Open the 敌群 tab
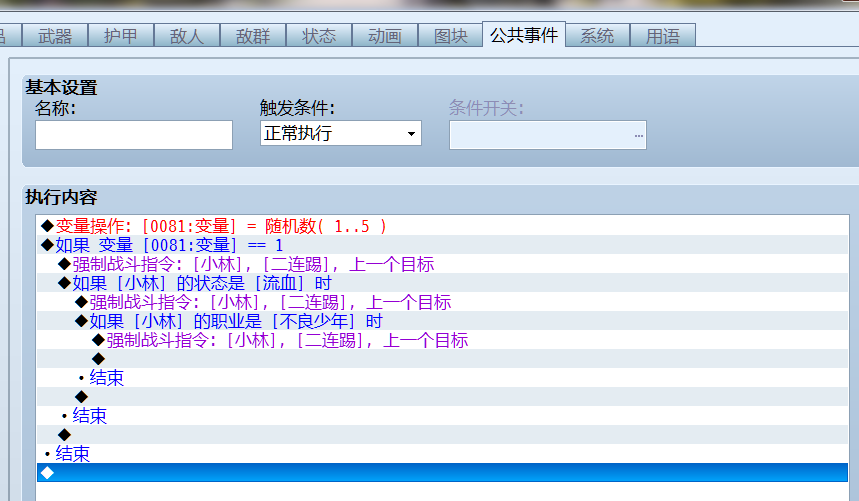Viewport: 859px width, 501px height. click(x=253, y=36)
